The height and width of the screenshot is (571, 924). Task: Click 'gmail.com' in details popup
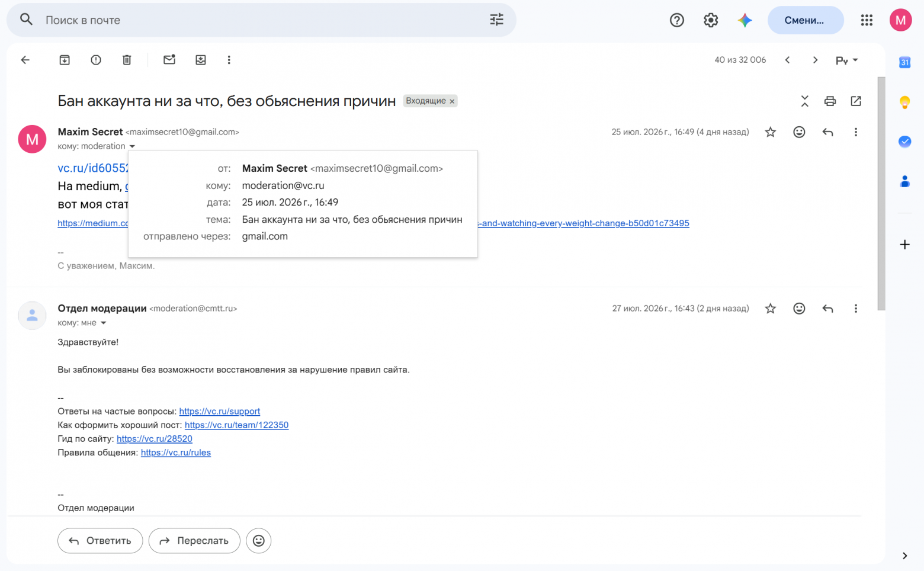(x=265, y=236)
